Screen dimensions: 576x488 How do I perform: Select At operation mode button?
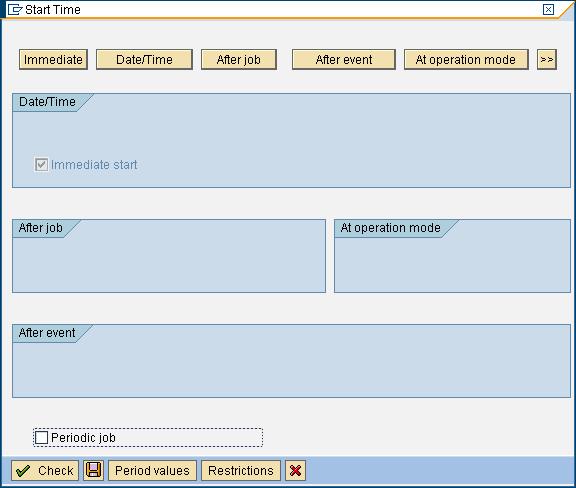click(466, 60)
